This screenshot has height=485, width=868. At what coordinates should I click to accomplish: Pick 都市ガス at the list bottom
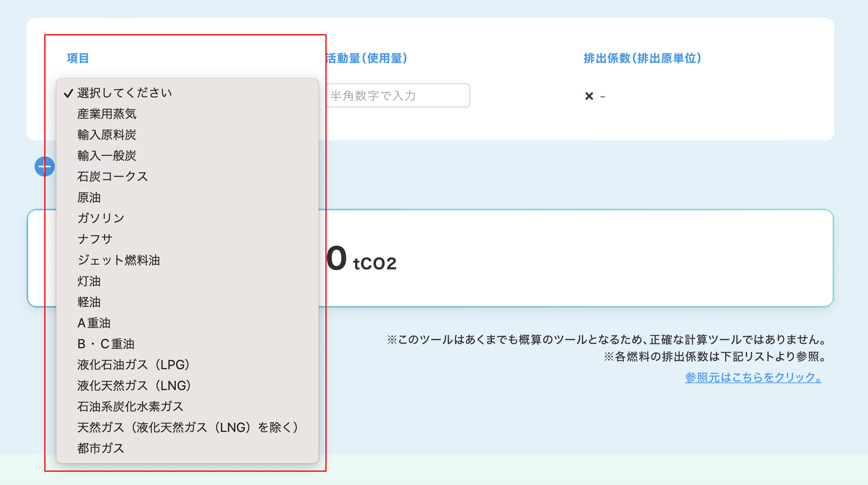click(101, 448)
